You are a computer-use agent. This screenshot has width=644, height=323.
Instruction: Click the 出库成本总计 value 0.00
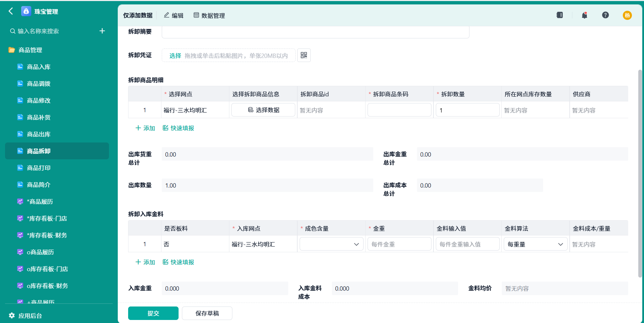tap(480, 185)
